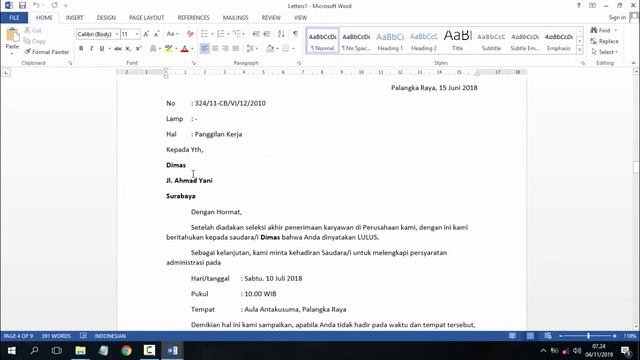Toggle Align Right paragraph
The image size is (640, 360).
click(225, 49)
